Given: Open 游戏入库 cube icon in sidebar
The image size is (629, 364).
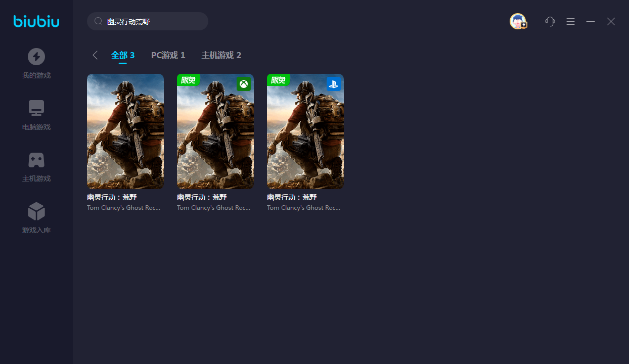Looking at the screenshot, I should click(x=36, y=211).
